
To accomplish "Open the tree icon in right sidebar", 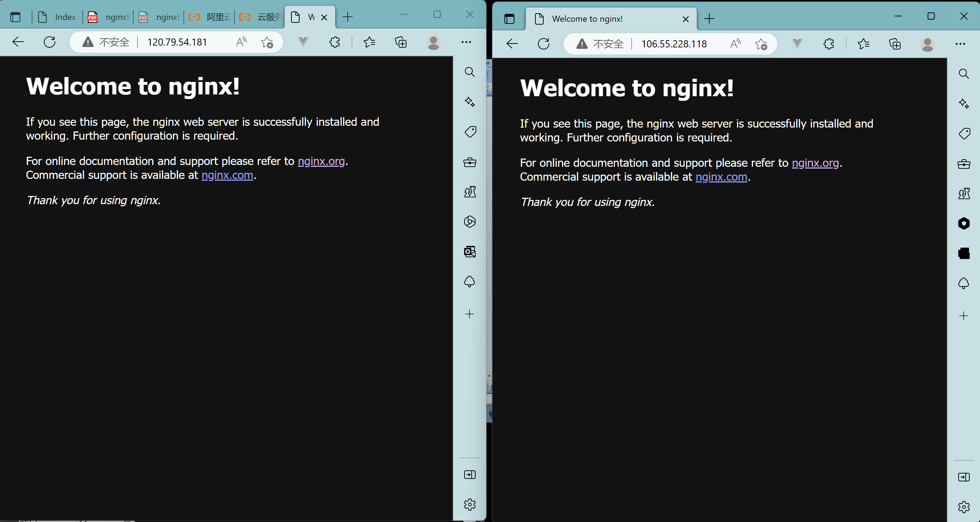I will coord(964,283).
